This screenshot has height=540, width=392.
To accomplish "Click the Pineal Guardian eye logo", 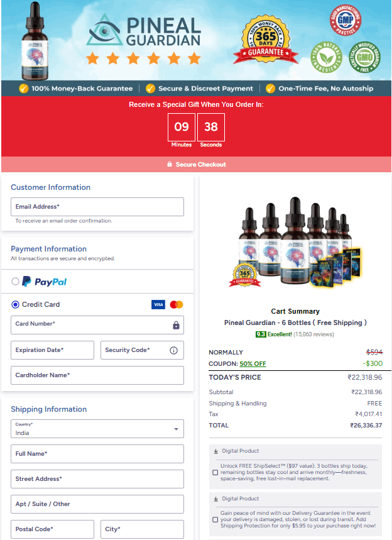I will [104, 30].
